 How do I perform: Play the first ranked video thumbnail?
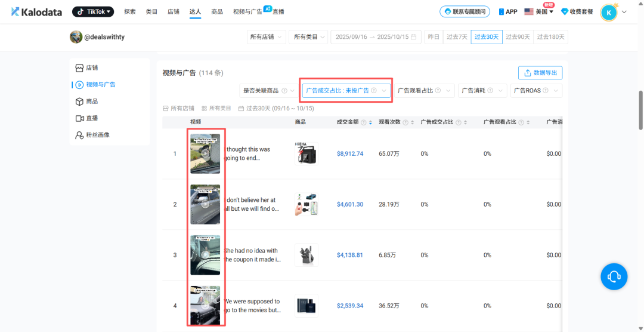coord(205,153)
